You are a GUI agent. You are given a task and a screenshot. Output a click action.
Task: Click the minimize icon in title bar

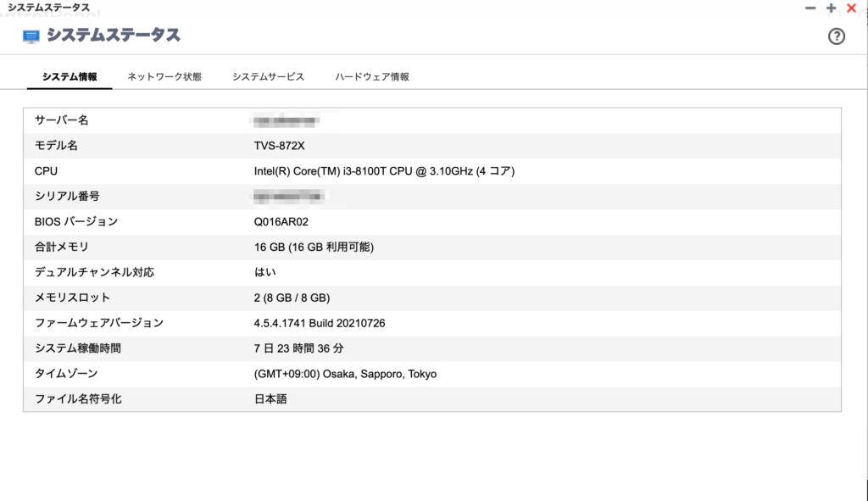pyautogui.click(x=810, y=8)
